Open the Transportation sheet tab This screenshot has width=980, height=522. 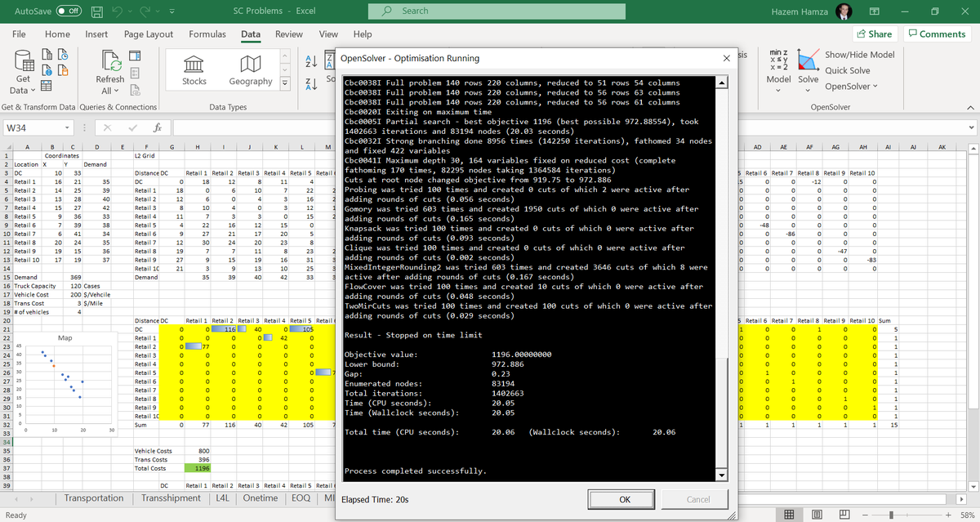93,497
